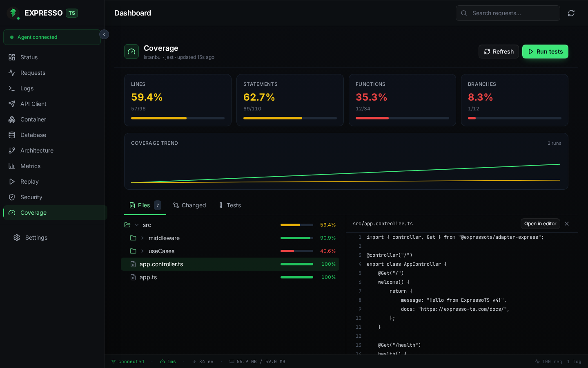This screenshot has width=588, height=368.
Task: Open the Container page
Action: tap(53, 119)
